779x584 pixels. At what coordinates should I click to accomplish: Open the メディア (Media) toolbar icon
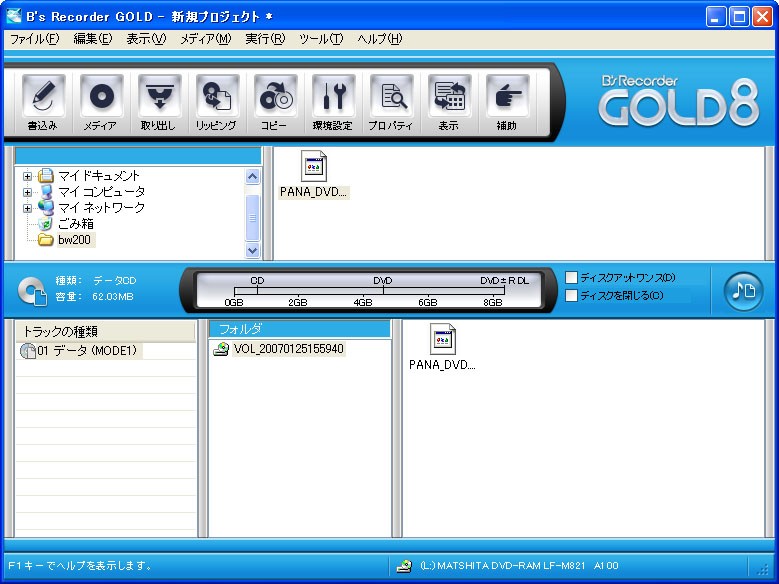click(101, 99)
